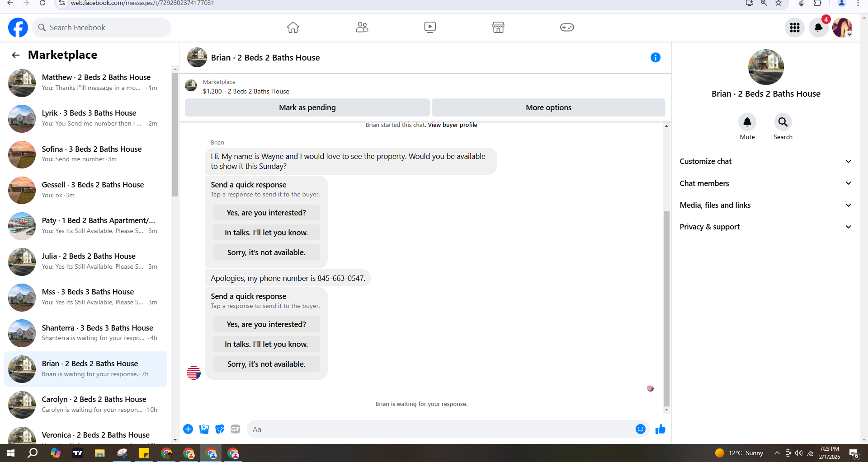This screenshot has height=462, width=868.
Task: Click the browser address bar URL
Action: (142, 3)
